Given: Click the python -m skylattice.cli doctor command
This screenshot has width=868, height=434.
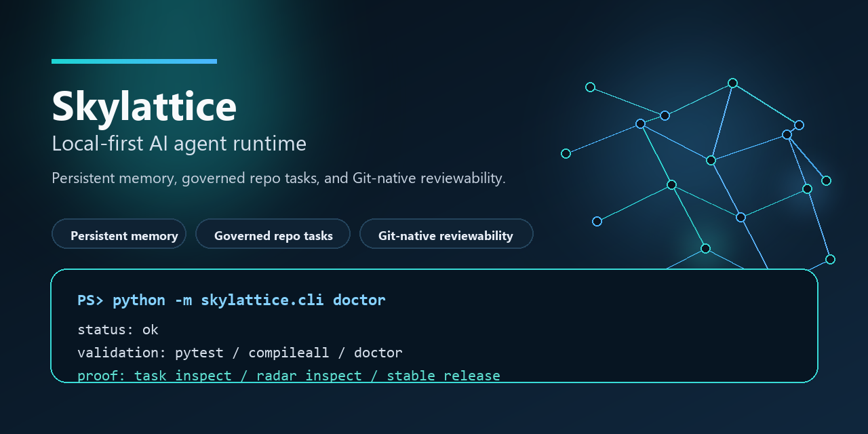Looking at the screenshot, I should (x=249, y=300).
